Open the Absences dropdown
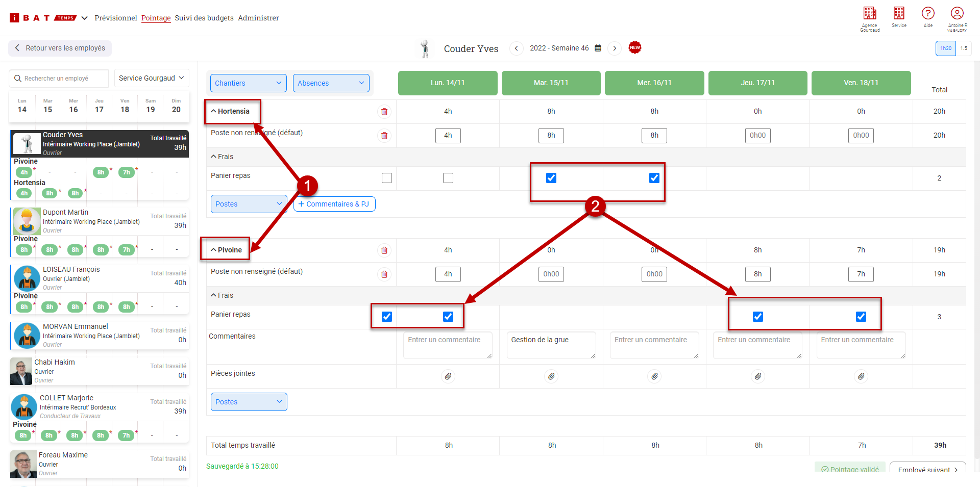 [331, 83]
